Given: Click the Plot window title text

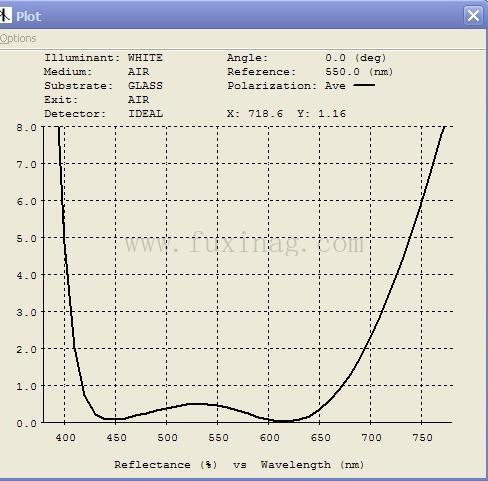Looking at the screenshot, I should [x=28, y=16].
